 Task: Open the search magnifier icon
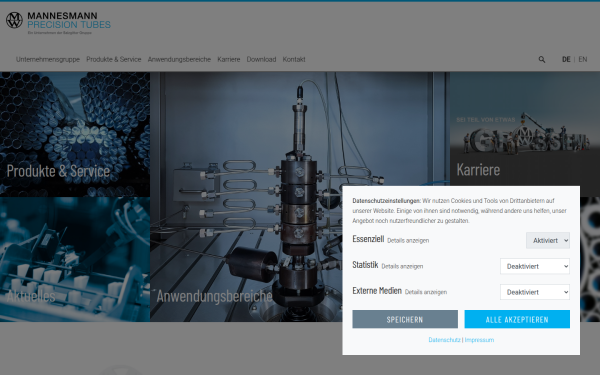point(542,59)
